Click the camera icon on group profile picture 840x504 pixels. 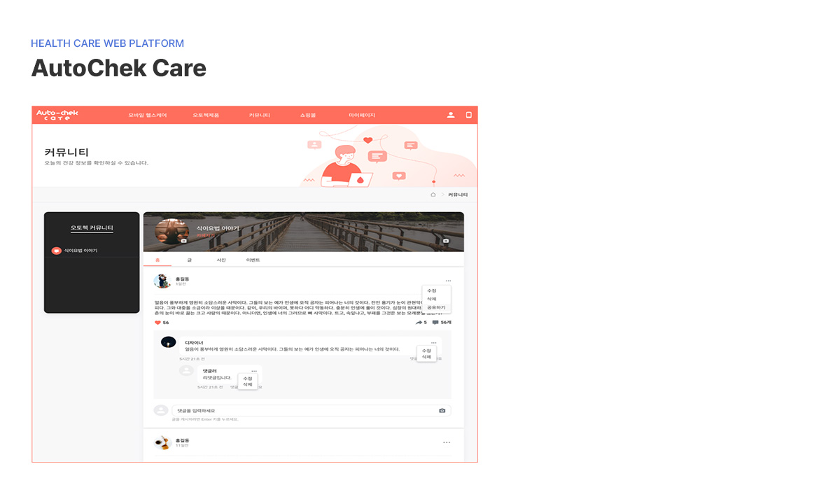tap(183, 241)
